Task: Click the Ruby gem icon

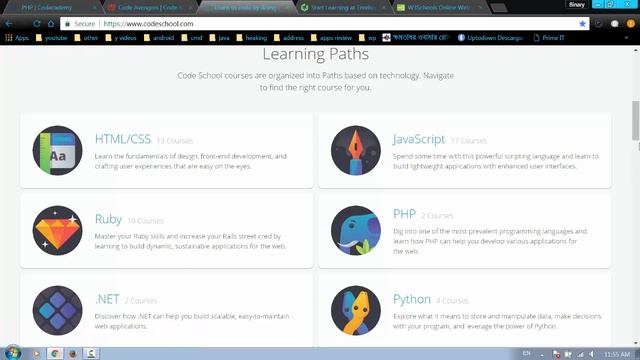Action: (x=58, y=231)
